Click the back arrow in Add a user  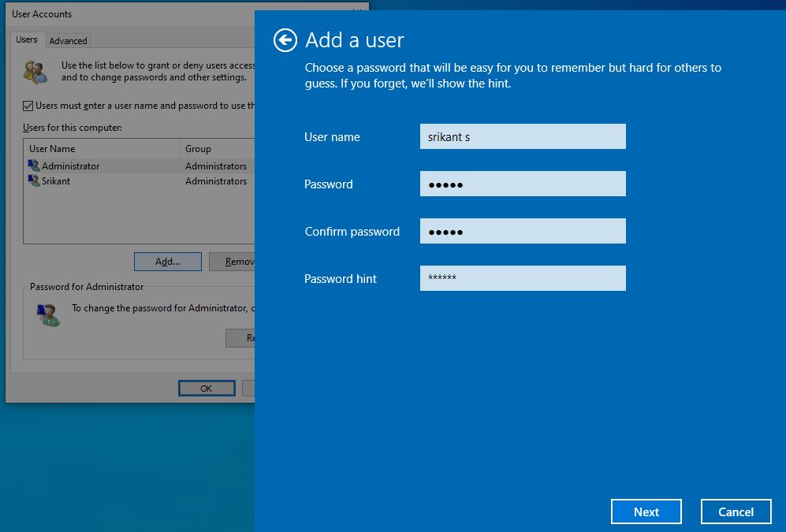(x=285, y=40)
